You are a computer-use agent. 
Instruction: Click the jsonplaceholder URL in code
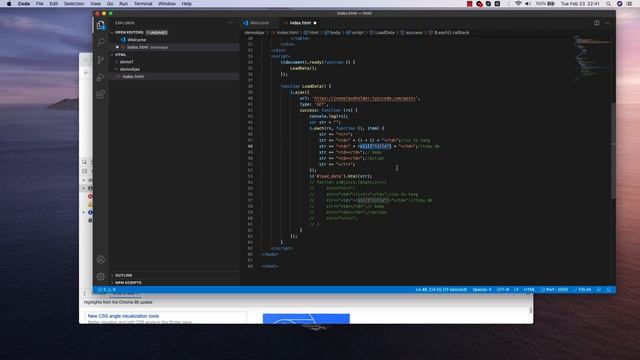[365, 98]
